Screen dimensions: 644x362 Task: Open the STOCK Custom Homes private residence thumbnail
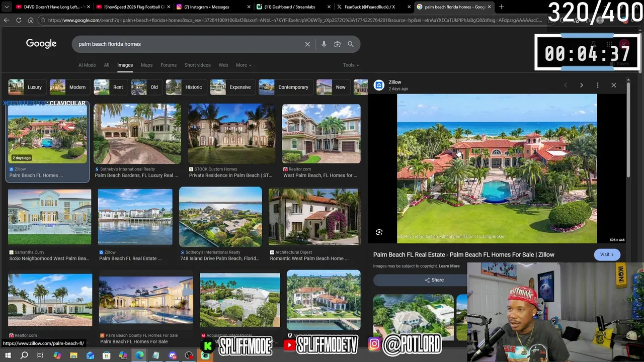tap(231, 134)
